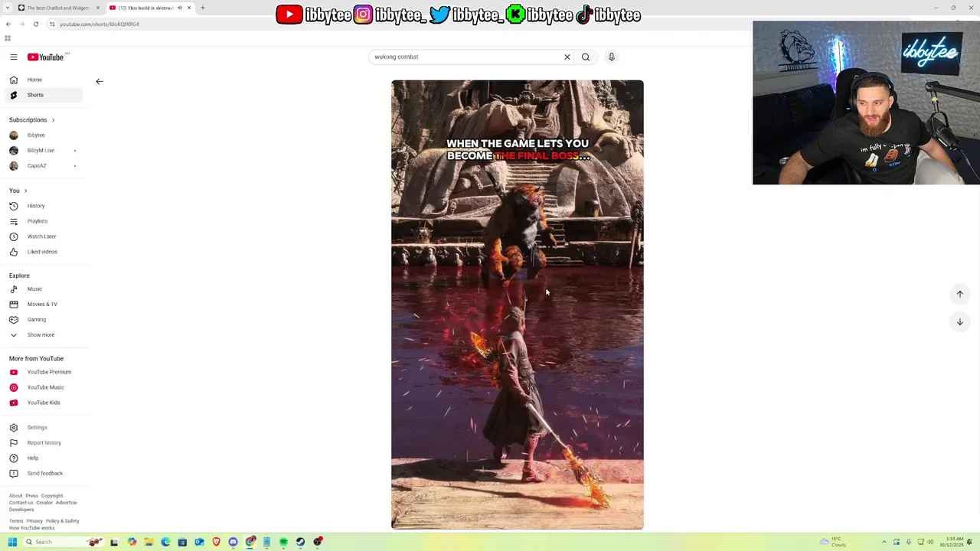Open the Press footer link
980x551 pixels.
[31, 496]
